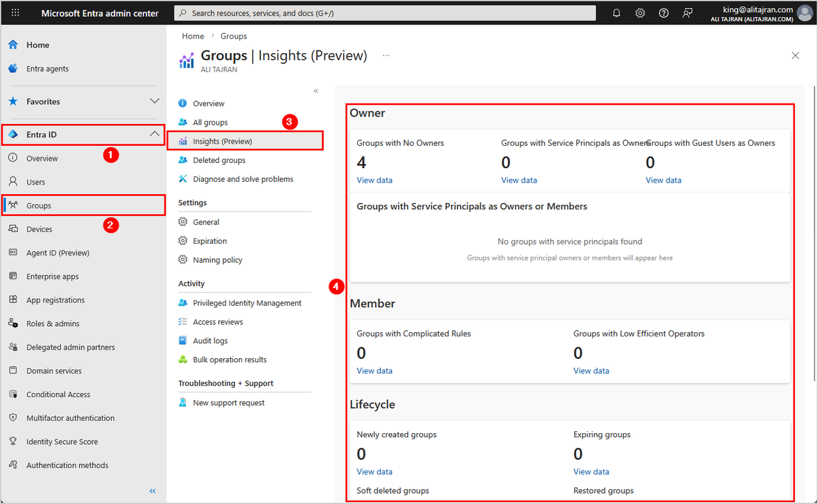The image size is (818, 504).
Task: Close the Groups Insights blade
Action: [796, 56]
